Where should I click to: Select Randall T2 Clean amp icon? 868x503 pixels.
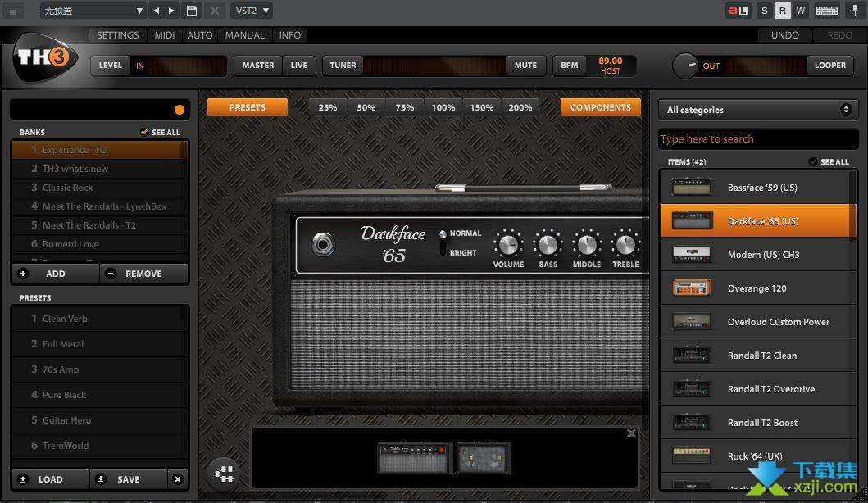click(692, 356)
